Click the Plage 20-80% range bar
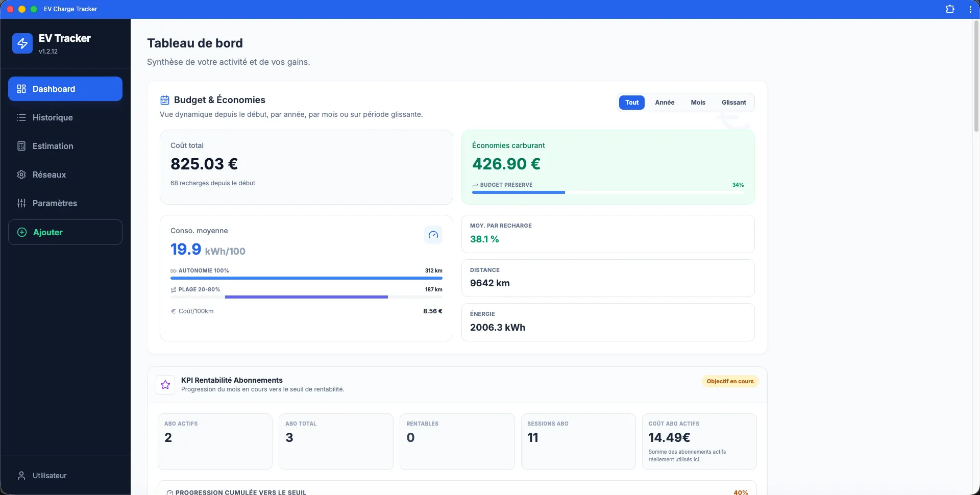This screenshot has width=980, height=495. point(306,297)
